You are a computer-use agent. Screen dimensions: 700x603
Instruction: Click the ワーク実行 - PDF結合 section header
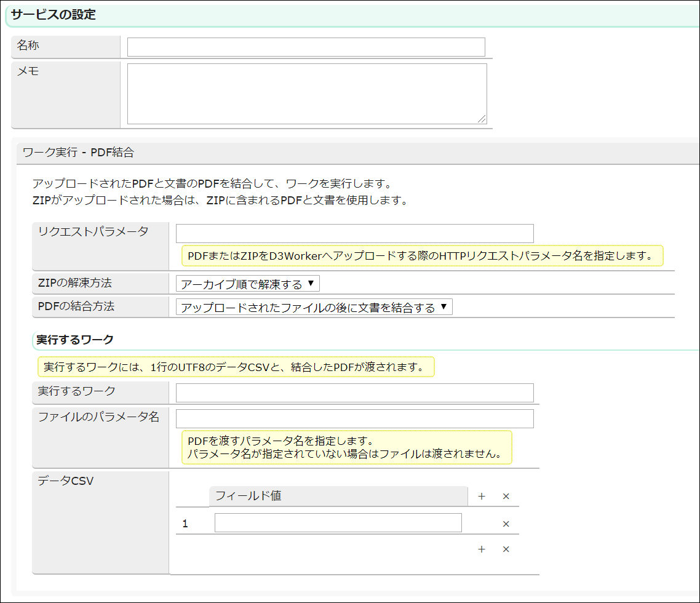coord(78,153)
